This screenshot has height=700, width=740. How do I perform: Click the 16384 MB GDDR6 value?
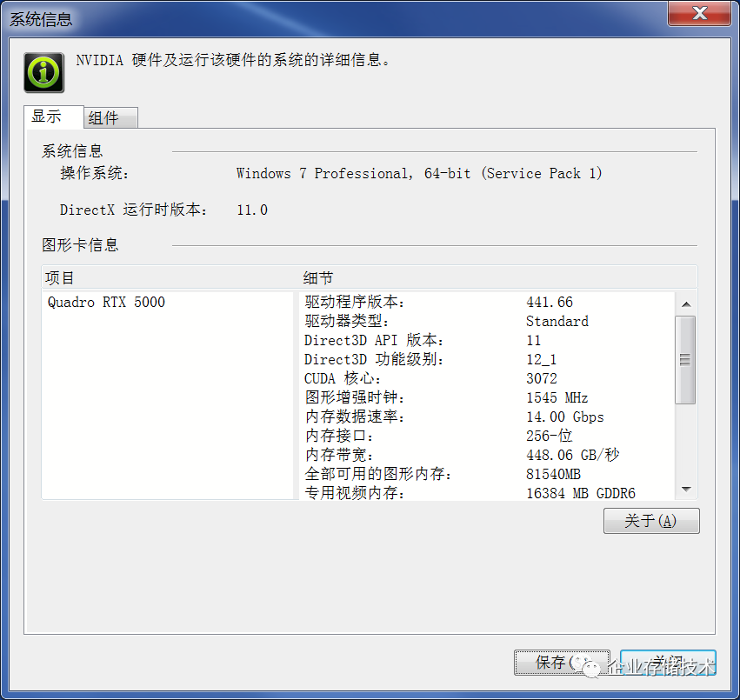tap(581, 493)
